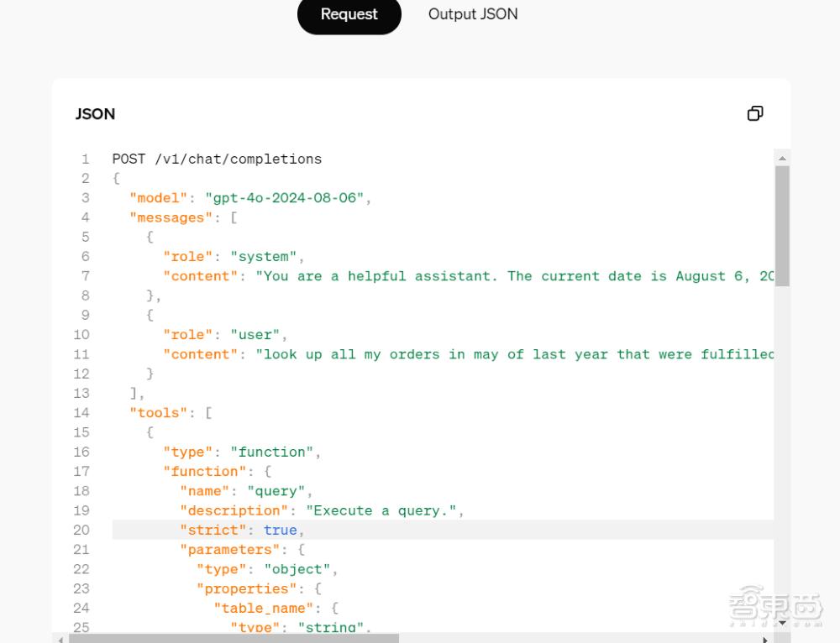Click the horizontal scrollbar left arrow
Image resolution: width=840 pixels, height=643 pixels.
point(61,640)
